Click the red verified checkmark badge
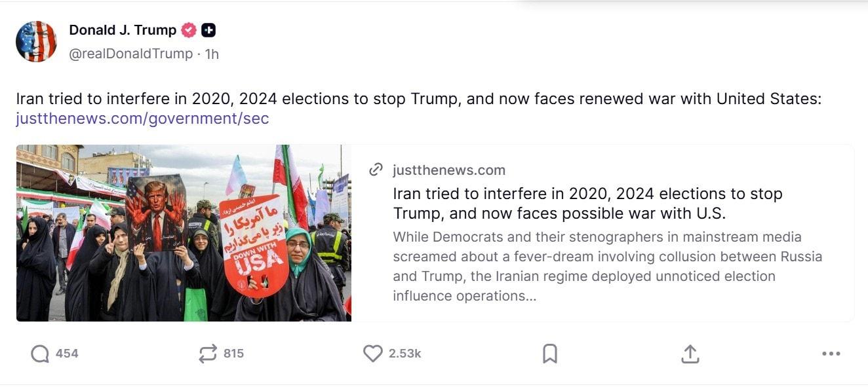This screenshot has height=387, width=868. pyautogui.click(x=189, y=30)
